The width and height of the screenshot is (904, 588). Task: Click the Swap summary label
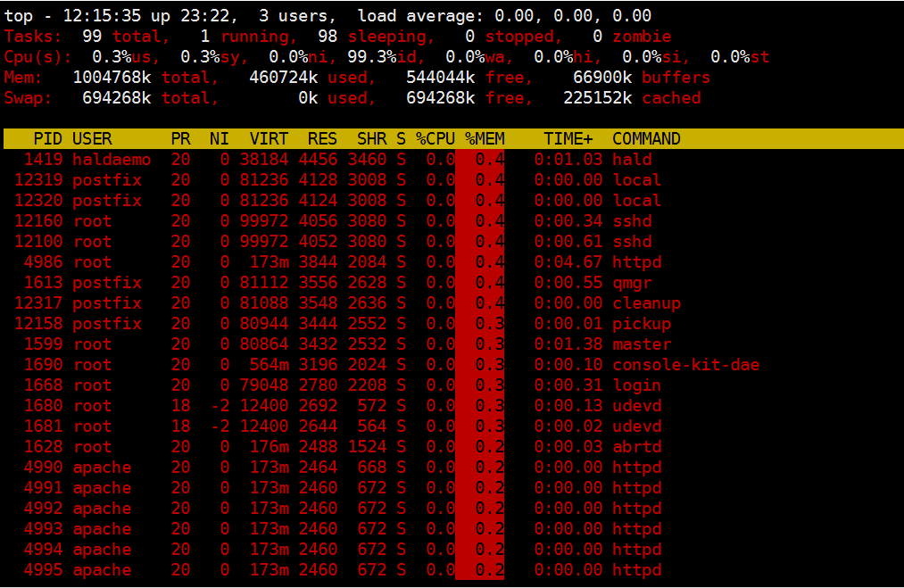pyautogui.click(x=29, y=98)
